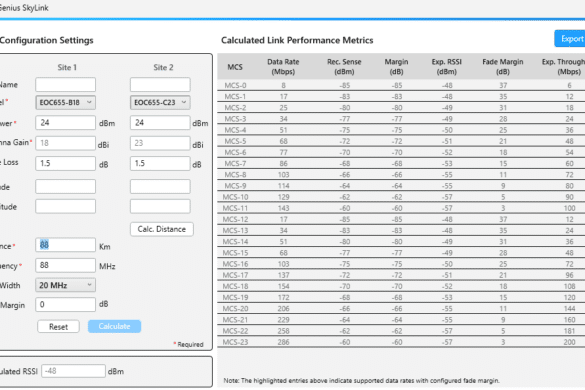585x390 pixels.
Task: Click the Margin (dB) column header
Action: click(x=396, y=67)
